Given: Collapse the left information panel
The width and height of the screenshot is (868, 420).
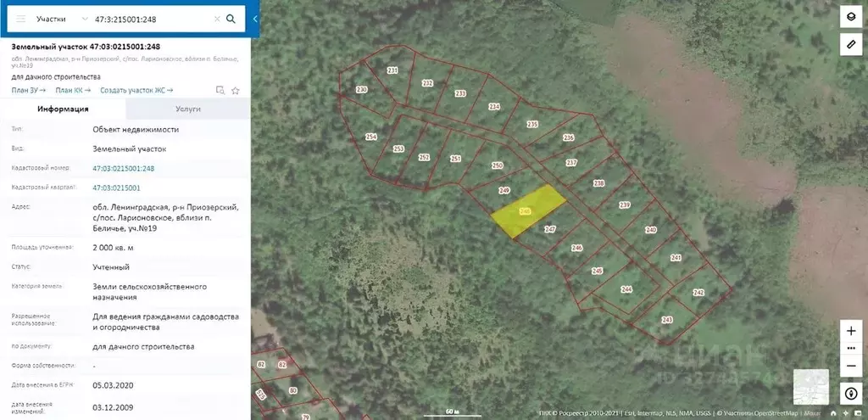Looking at the screenshot, I should click(255, 19).
